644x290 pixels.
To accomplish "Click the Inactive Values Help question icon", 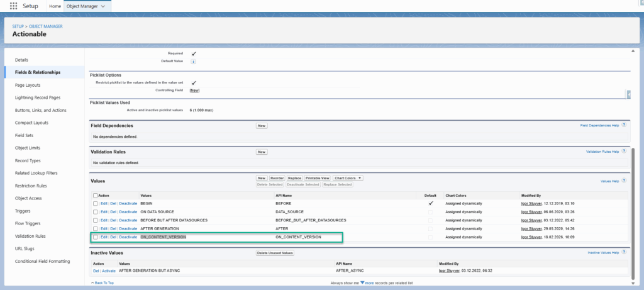I will 624,252.
